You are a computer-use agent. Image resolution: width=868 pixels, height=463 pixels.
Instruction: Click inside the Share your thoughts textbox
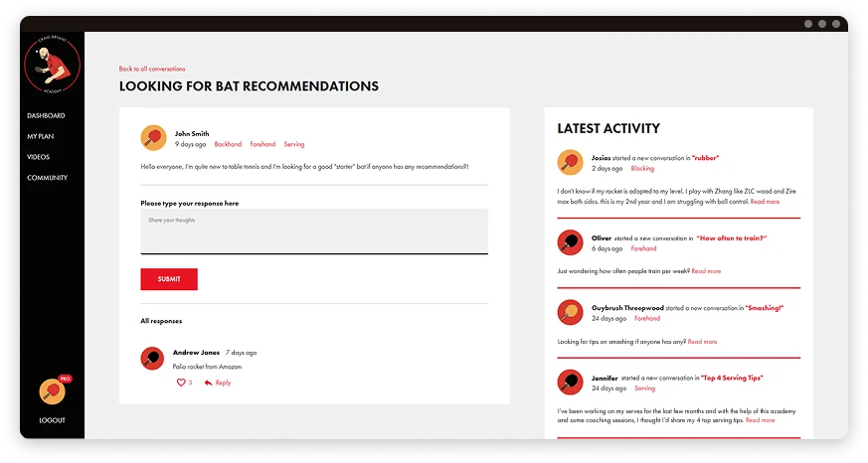tap(314, 231)
